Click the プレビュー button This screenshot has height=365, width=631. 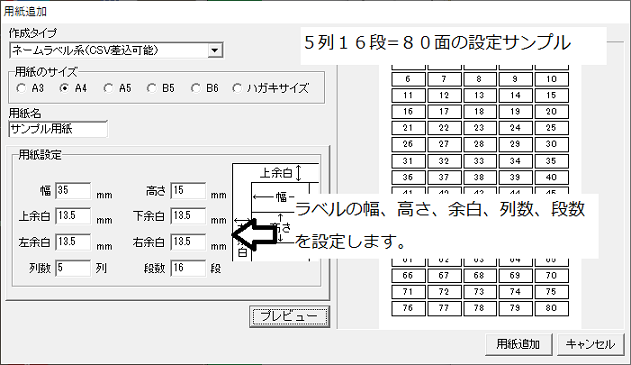point(289,316)
